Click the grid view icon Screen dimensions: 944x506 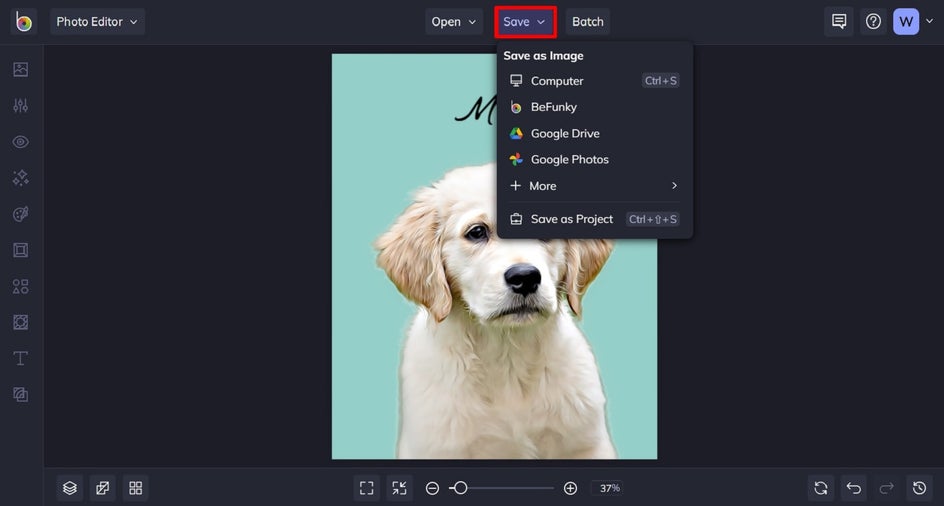[x=135, y=488]
